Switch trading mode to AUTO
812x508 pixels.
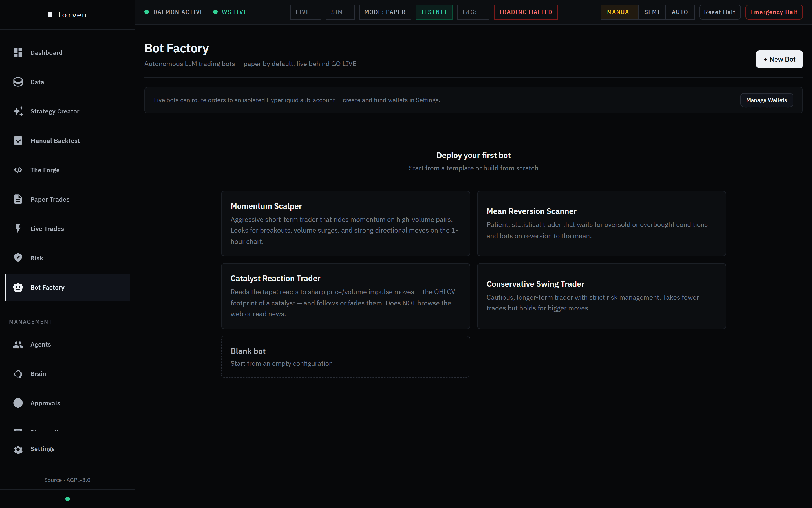pos(680,12)
